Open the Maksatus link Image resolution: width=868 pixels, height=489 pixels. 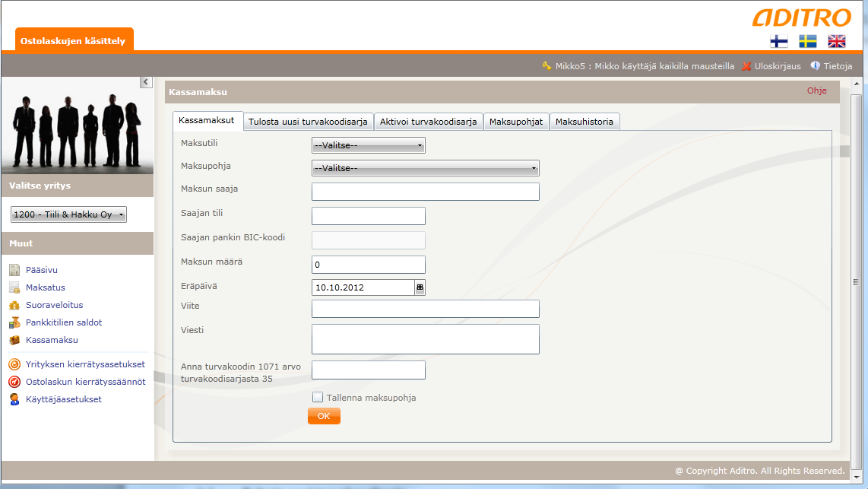46,287
